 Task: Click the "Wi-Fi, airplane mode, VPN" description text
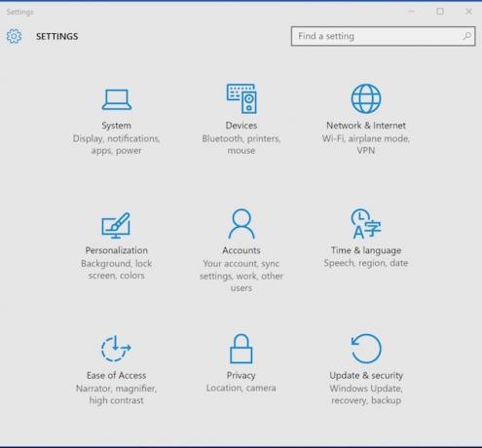click(x=366, y=144)
